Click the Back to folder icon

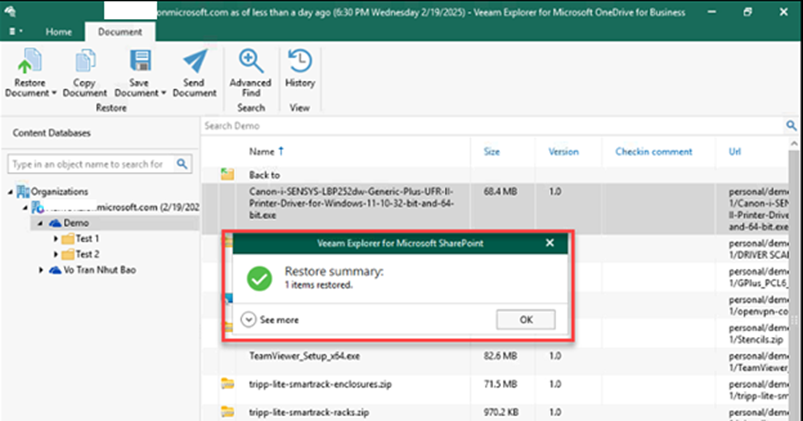[227, 174]
